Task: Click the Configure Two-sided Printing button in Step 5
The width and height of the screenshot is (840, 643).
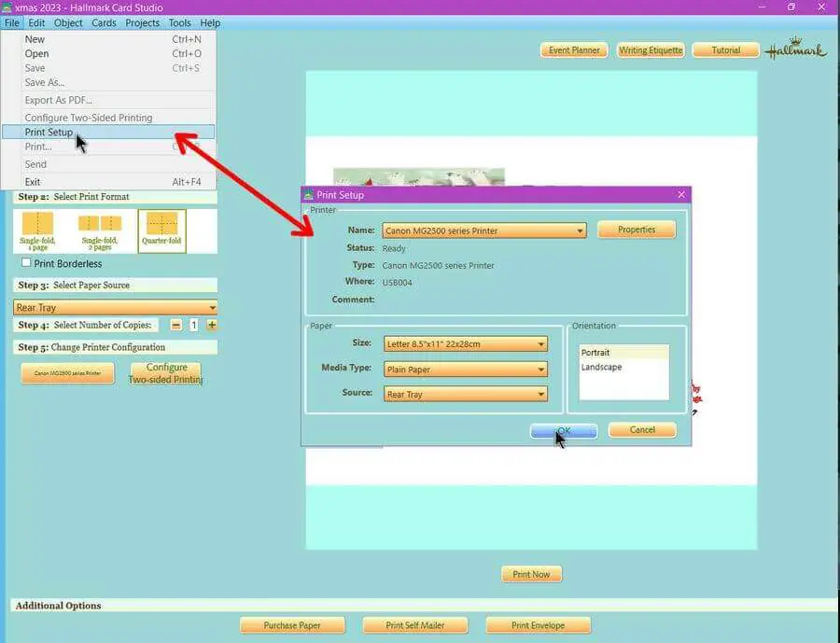Action: (166, 373)
